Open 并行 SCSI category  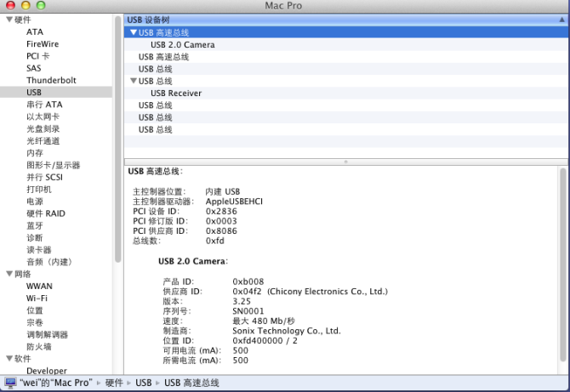click(45, 177)
